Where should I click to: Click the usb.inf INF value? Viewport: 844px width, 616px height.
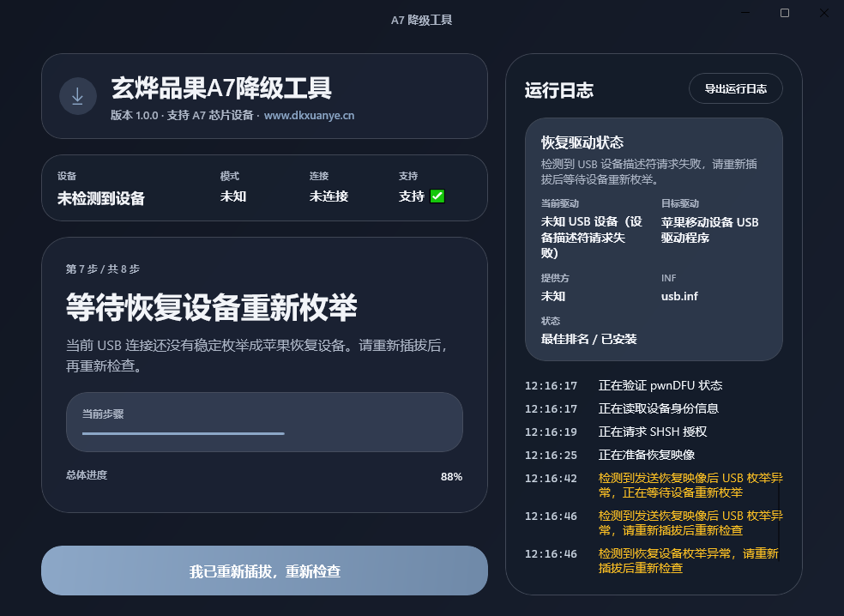tap(678, 297)
